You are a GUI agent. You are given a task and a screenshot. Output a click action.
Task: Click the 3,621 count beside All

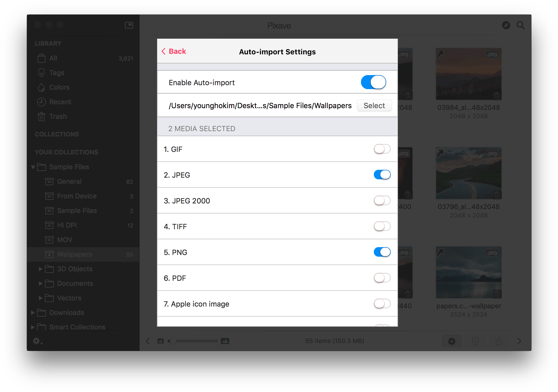point(126,59)
